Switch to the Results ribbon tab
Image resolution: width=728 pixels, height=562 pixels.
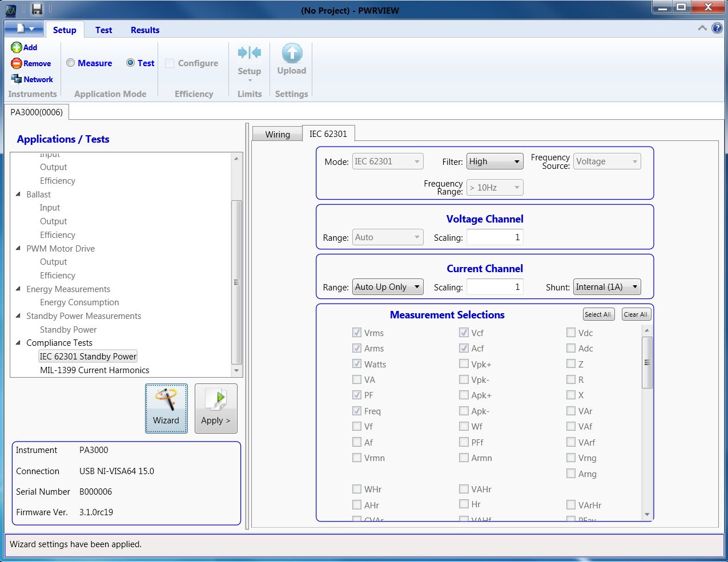145,30
